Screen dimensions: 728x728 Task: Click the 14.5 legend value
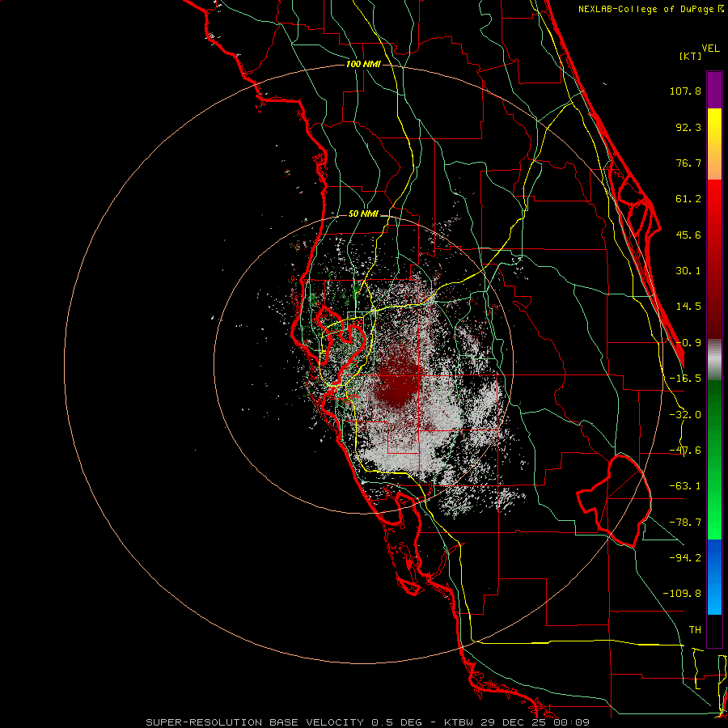pos(688,307)
